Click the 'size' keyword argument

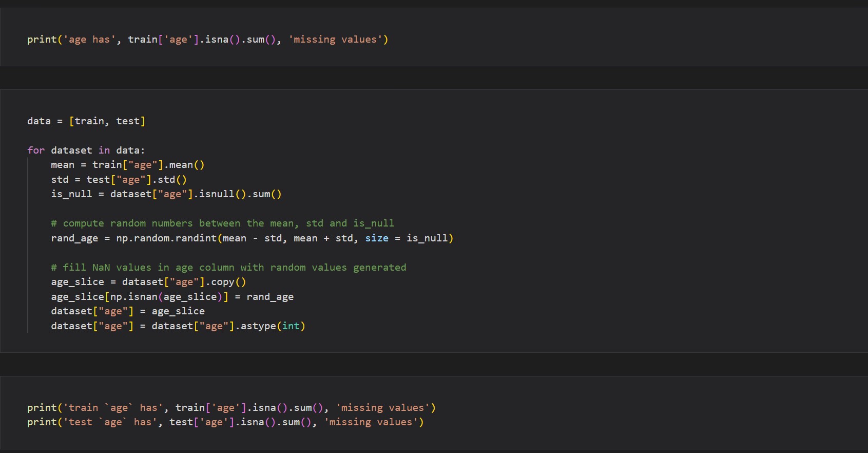377,238
